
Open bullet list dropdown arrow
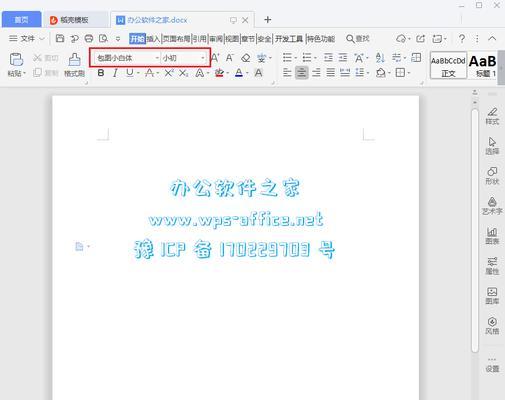point(296,58)
